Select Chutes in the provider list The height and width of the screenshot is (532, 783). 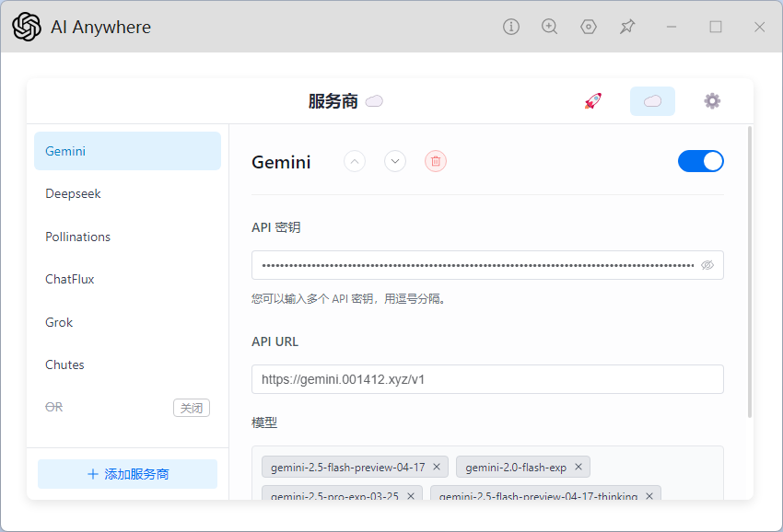127,364
